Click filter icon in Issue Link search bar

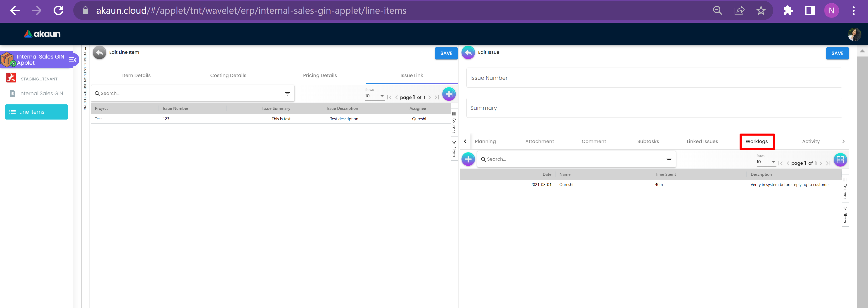(x=287, y=94)
